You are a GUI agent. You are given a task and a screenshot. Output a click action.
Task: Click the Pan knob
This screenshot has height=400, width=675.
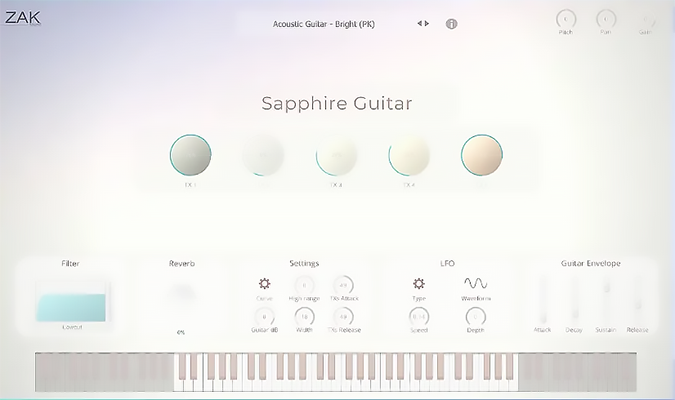[x=606, y=19]
